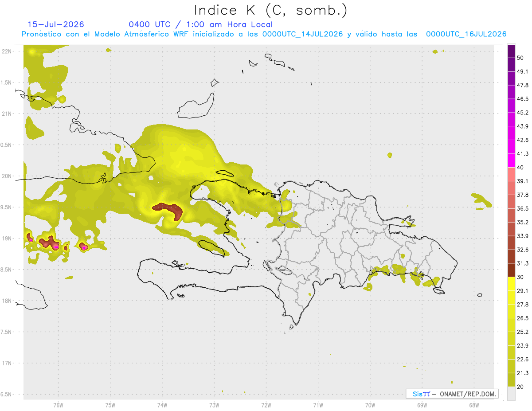Click the '21.3' colorbar value
Screen dimensions: 532x411
[523, 373]
